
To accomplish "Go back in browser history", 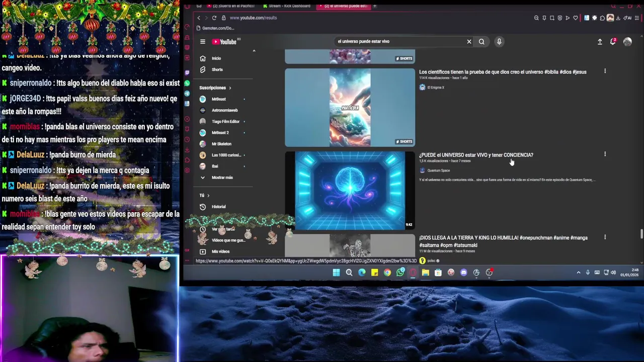I will click(198, 18).
